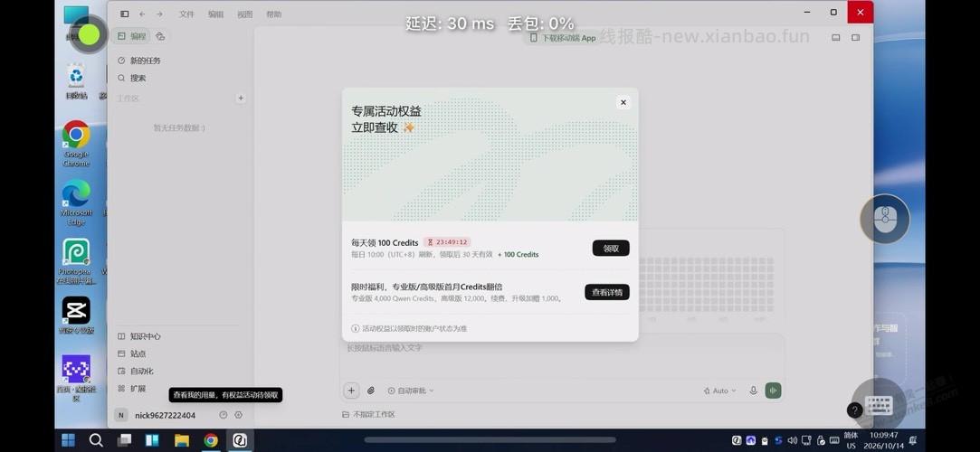Screen dimensions: 980x452
Task: Open the 编辑 menu
Action: tap(215, 14)
